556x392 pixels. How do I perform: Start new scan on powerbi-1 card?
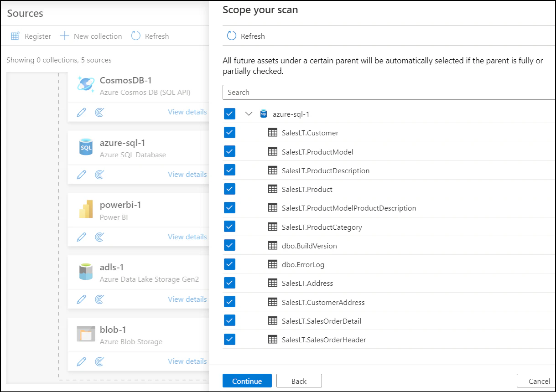click(99, 237)
